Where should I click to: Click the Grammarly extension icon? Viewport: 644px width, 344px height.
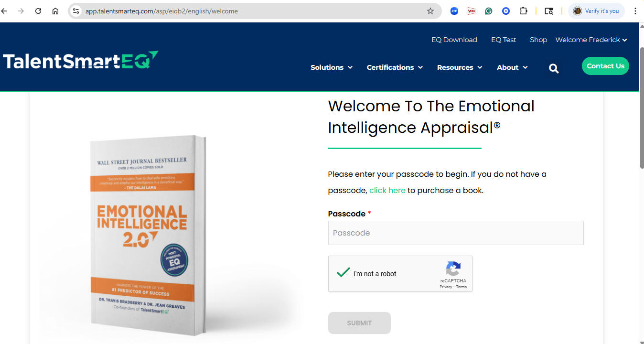489,11
